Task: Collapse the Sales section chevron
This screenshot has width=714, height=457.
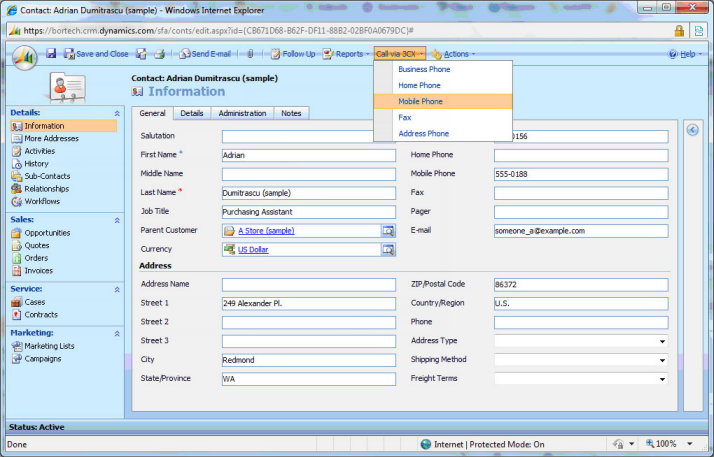Action: [117, 220]
